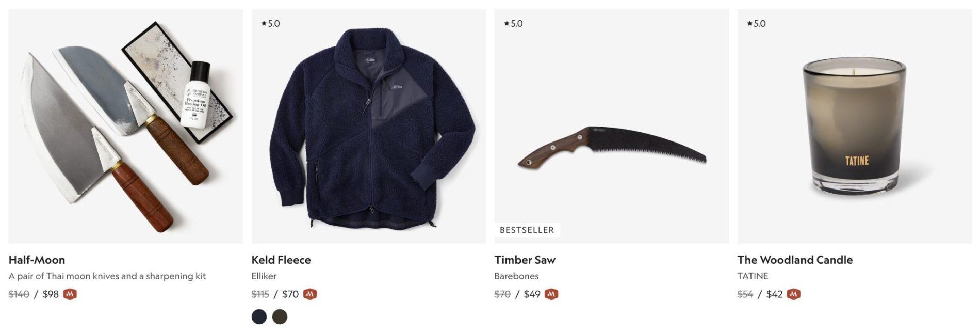Click member price badge beside Keld Fleece $70
The width and height of the screenshot is (980, 331).
[309, 294]
